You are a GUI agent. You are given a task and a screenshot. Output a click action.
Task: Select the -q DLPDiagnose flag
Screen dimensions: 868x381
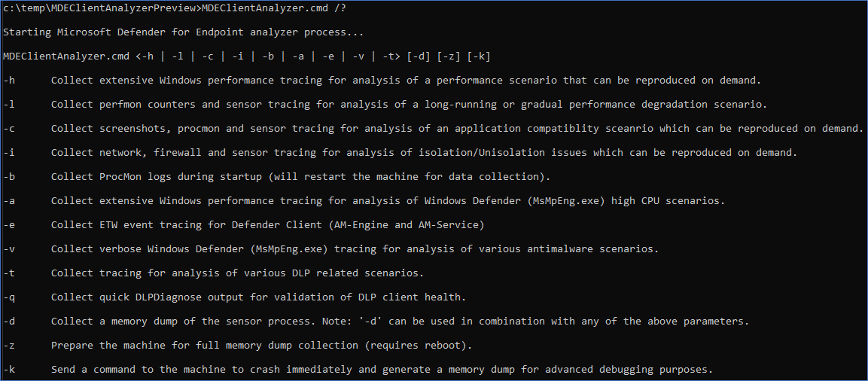[9, 297]
